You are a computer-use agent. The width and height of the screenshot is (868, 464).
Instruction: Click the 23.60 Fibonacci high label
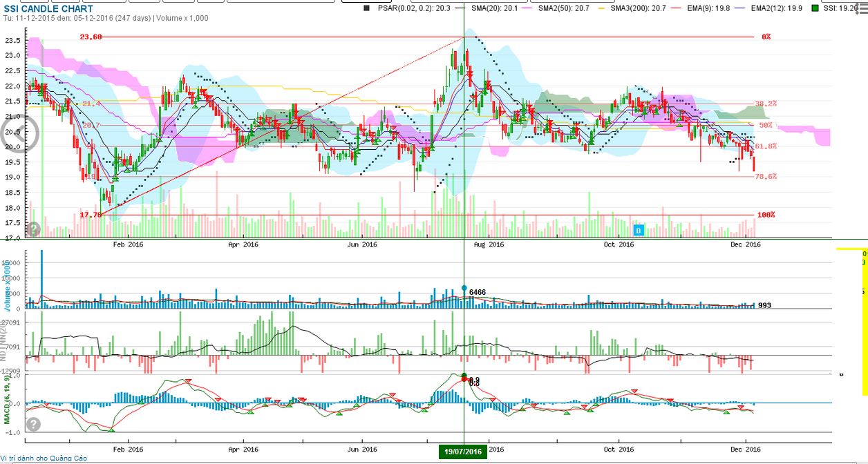pyautogui.click(x=91, y=37)
